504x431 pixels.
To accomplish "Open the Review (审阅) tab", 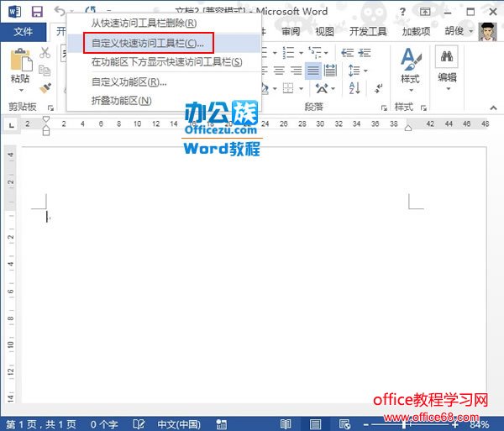I will coord(291,31).
